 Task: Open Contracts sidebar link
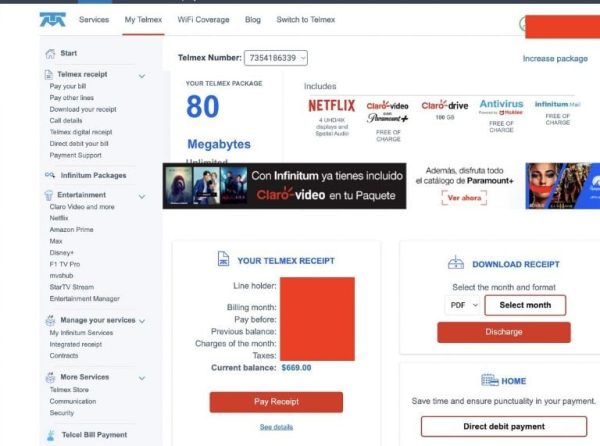point(64,355)
